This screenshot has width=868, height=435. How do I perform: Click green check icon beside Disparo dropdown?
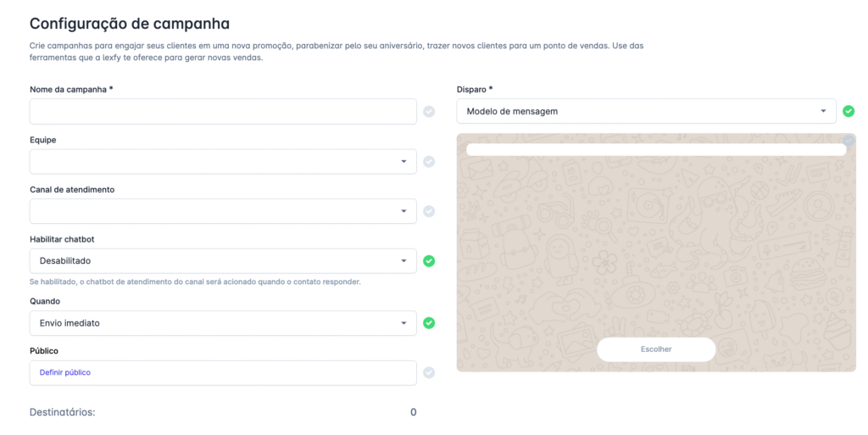point(849,111)
